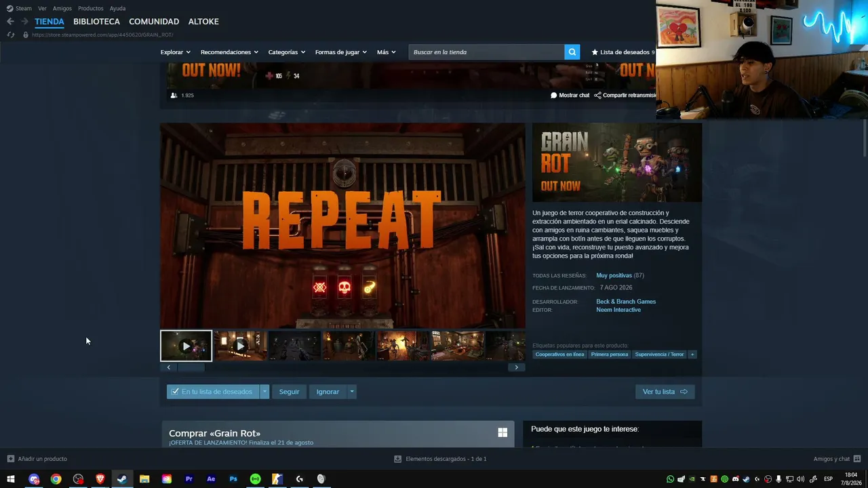The height and width of the screenshot is (488, 868).
Task: Go back with the Steam back arrow
Action: pos(10,22)
